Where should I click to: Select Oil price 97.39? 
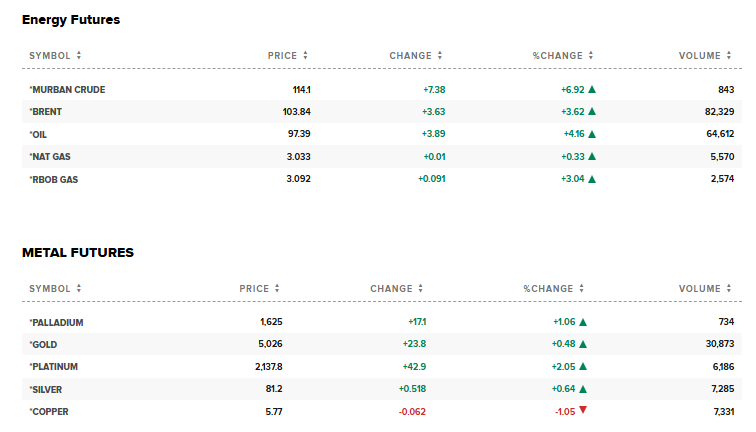pos(299,134)
